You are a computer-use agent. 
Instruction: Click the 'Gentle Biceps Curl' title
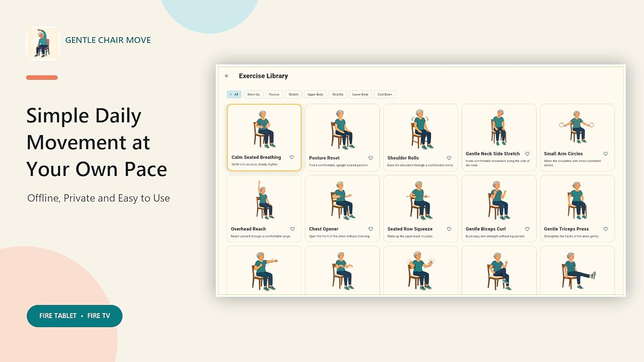(x=486, y=229)
